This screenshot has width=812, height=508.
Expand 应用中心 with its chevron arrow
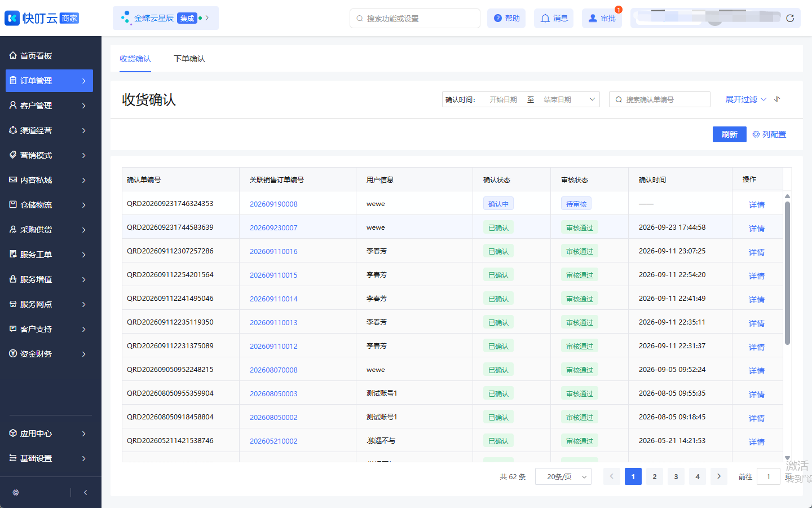(x=84, y=433)
